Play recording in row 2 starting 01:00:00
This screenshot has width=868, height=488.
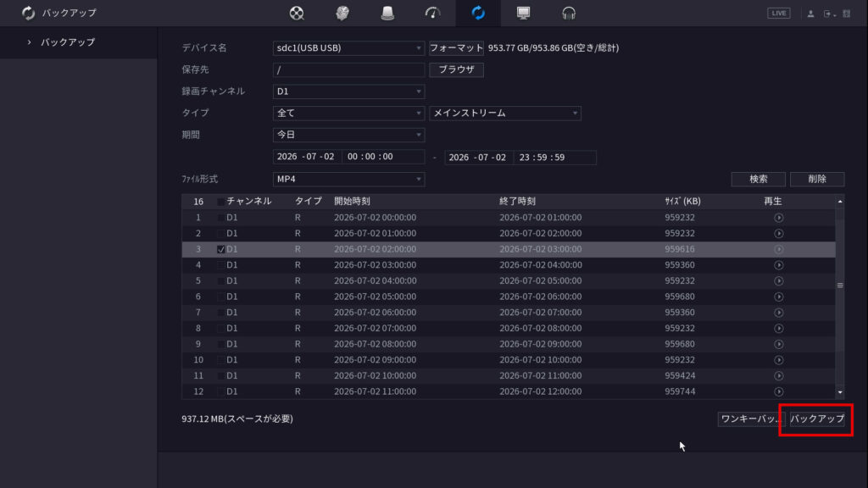click(778, 234)
